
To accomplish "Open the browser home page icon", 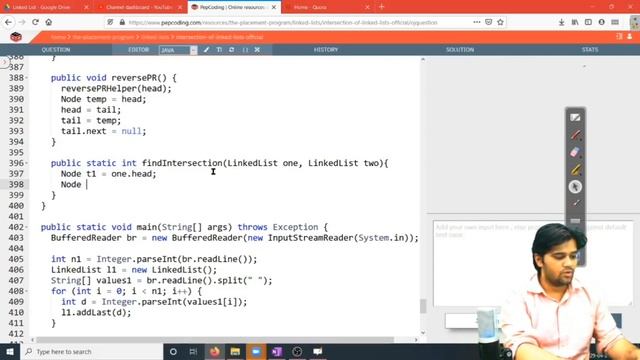I will [49, 22].
